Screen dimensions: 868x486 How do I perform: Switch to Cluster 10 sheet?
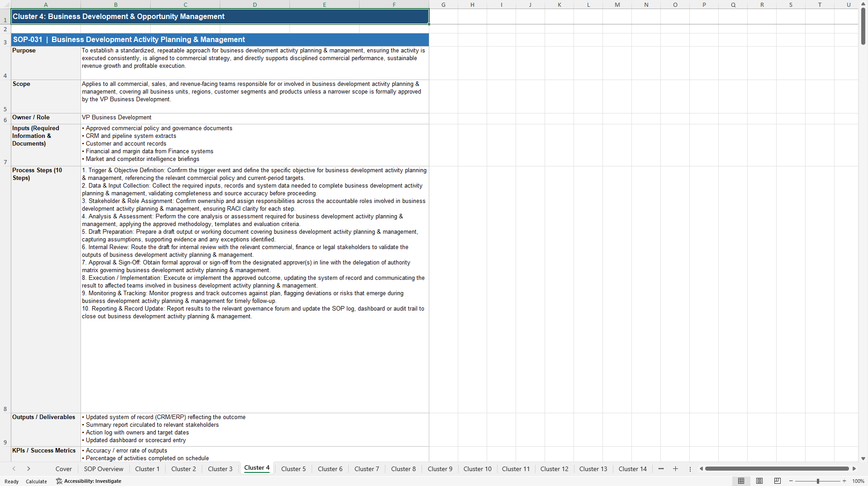(x=478, y=469)
